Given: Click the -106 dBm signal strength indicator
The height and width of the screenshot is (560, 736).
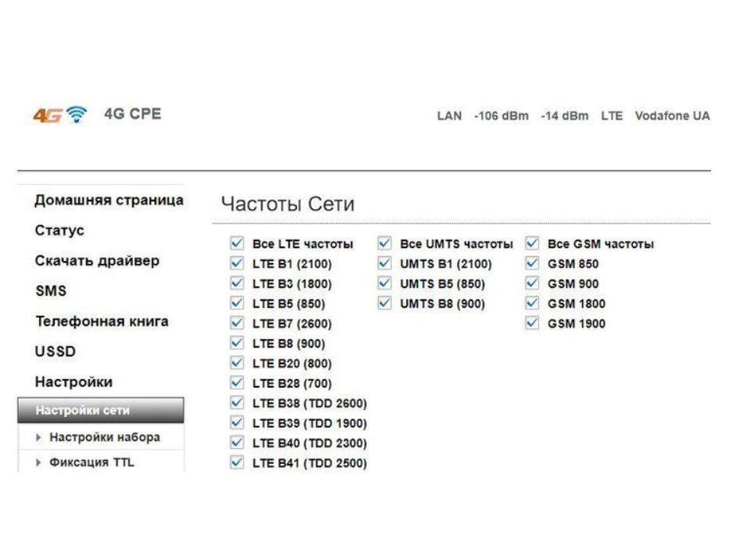Looking at the screenshot, I should click(x=501, y=116).
